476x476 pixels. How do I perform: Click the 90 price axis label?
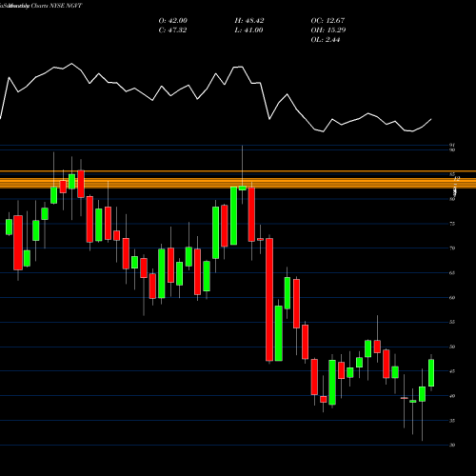click(x=452, y=149)
